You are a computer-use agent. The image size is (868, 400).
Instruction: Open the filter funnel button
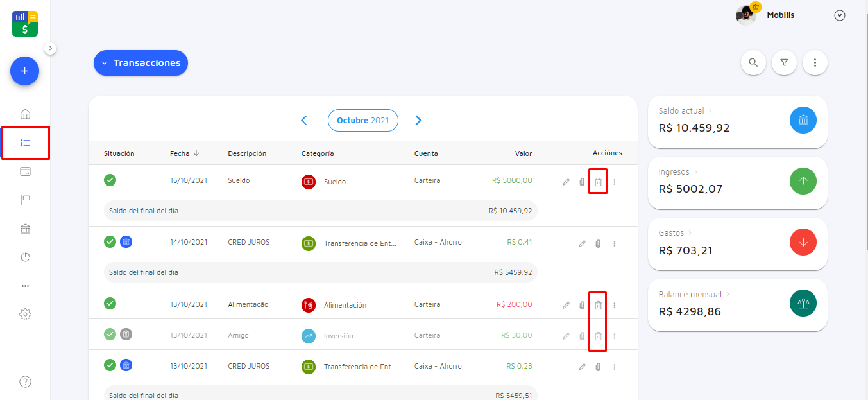pyautogui.click(x=784, y=63)
